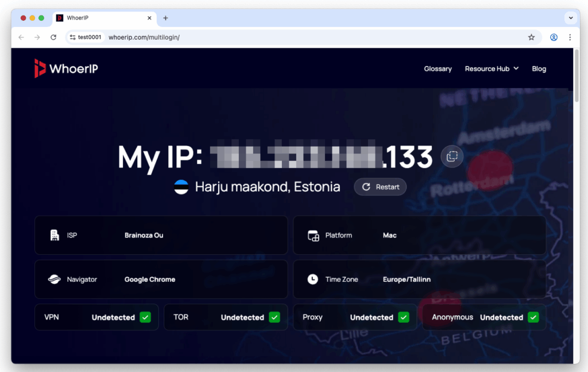Select the WhoerIP browser tab

click(105, 18)
